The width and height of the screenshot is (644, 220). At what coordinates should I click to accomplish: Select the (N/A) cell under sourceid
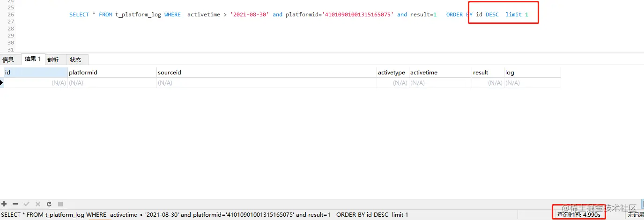point(266,83)
